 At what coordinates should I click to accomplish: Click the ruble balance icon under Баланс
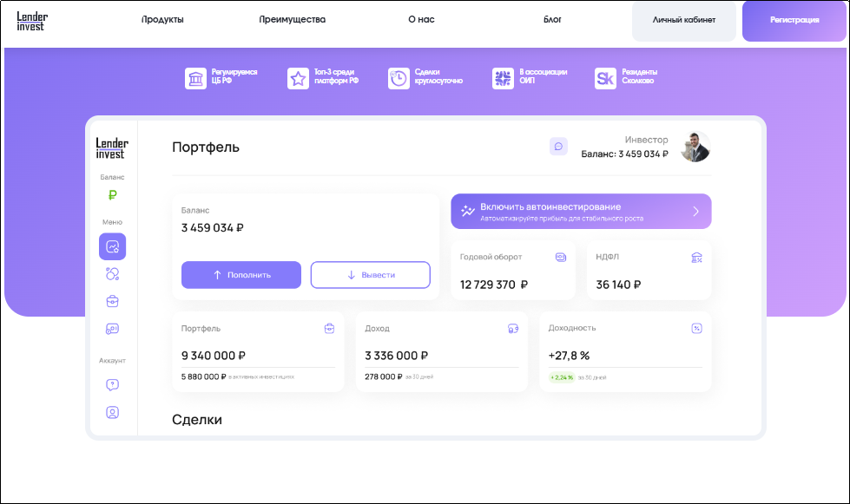[111, 196]
